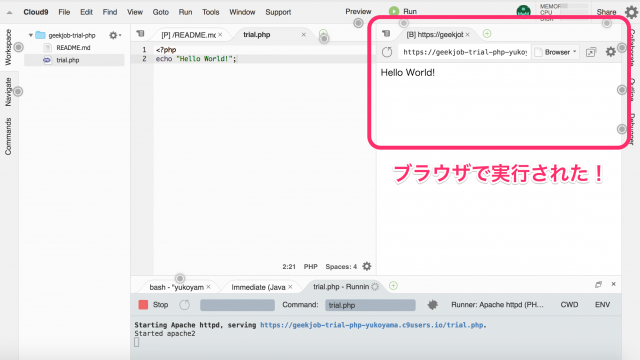
Task: Click the cursor position 2:21 indicator
Action: click(289, 267)
